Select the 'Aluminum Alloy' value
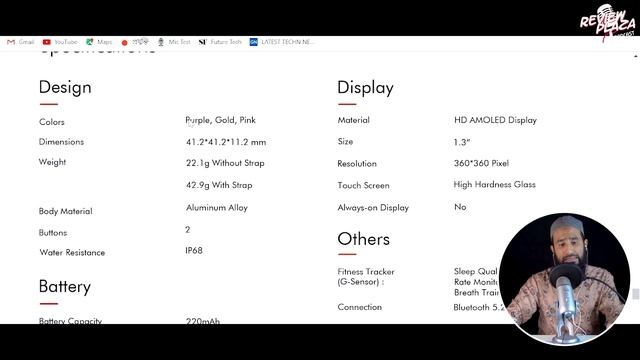 [x=217, y=207]
